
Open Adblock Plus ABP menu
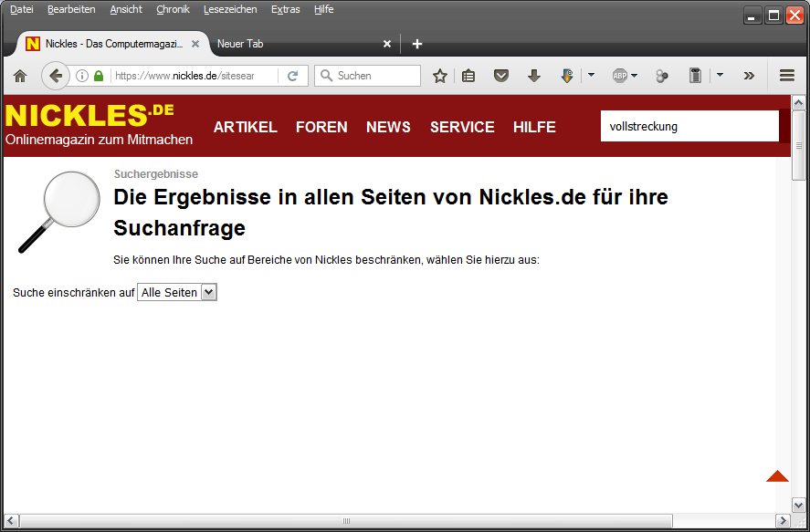625,77
